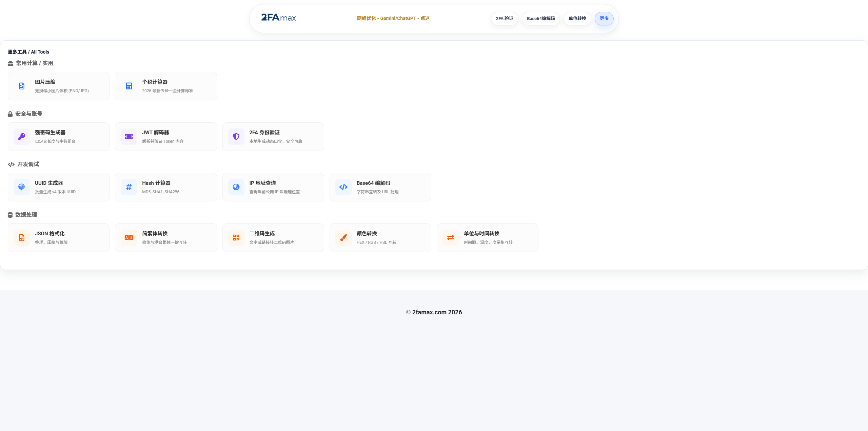Click the 更多 nav button
The height and width of the screenshot is (431, 868).
coord(604,19)
